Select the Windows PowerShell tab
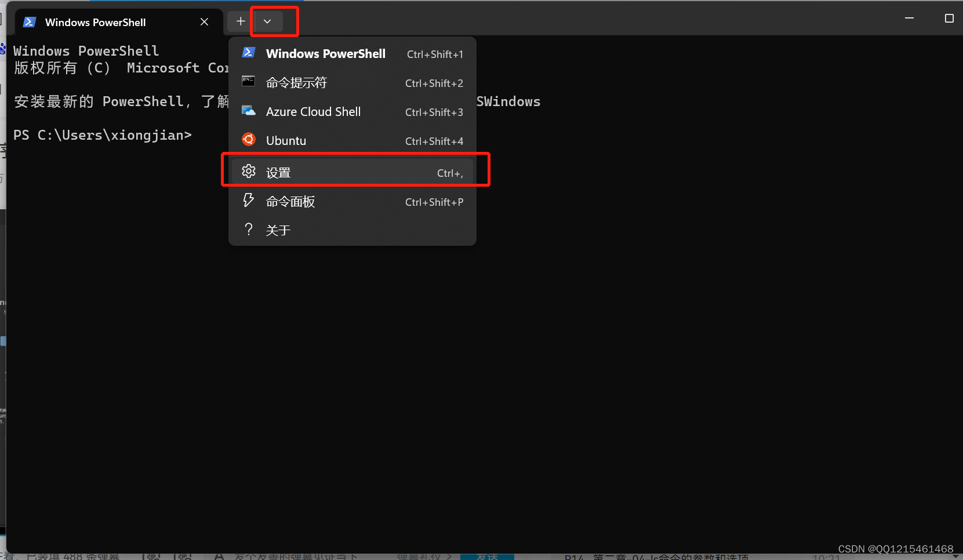 point(118,22)
